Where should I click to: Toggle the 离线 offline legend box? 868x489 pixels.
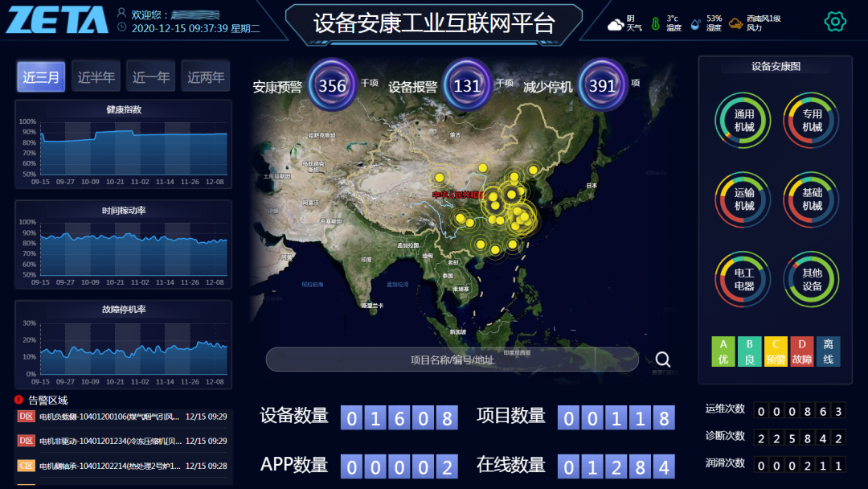(x=828, y=351)
